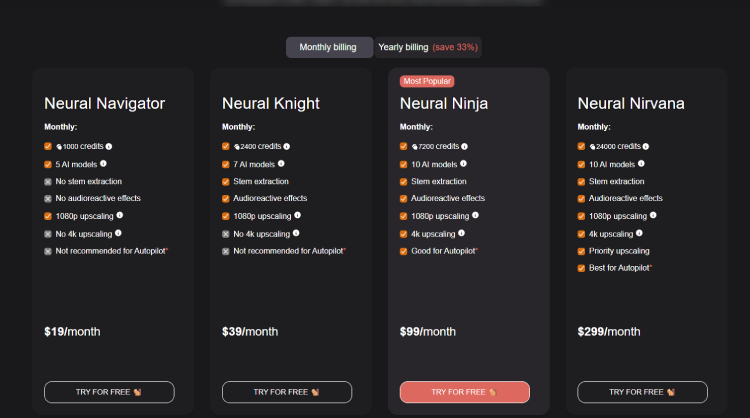Screen dimensions: 750x418
Task: Click Knight's Not recommended for Autopilot text
Action: (x=289, y=251)
